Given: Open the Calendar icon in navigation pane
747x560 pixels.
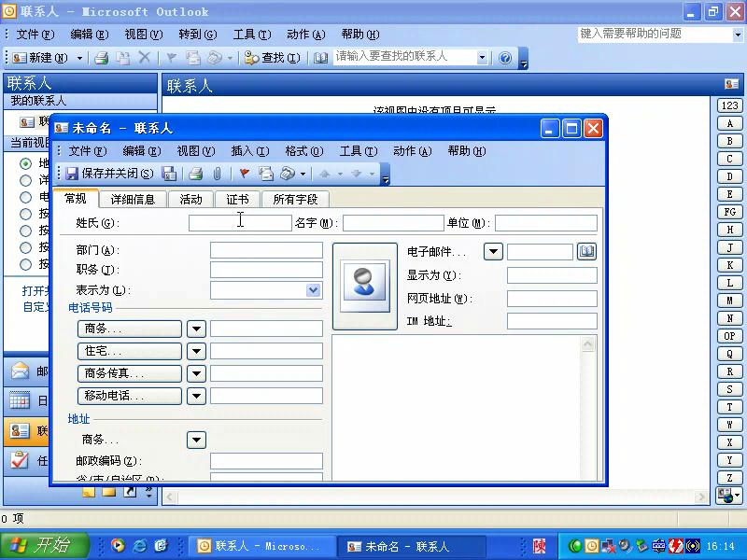Looking at the screenshot, I should [x=20, y=400].
